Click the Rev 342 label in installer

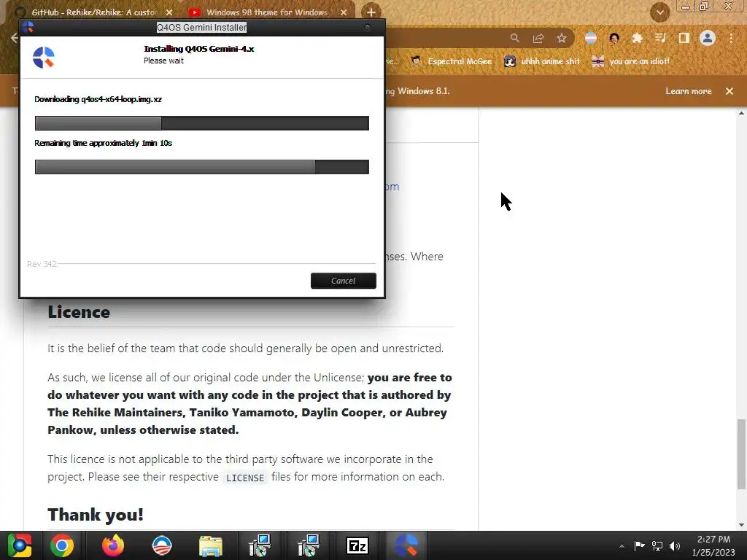click(42, 264)
